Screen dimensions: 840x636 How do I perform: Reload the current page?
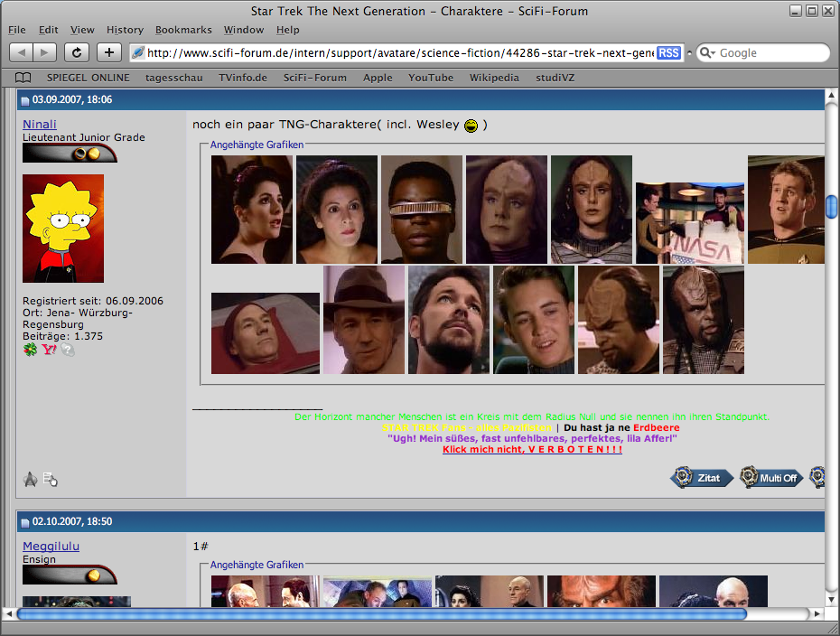tap(77, 53)
